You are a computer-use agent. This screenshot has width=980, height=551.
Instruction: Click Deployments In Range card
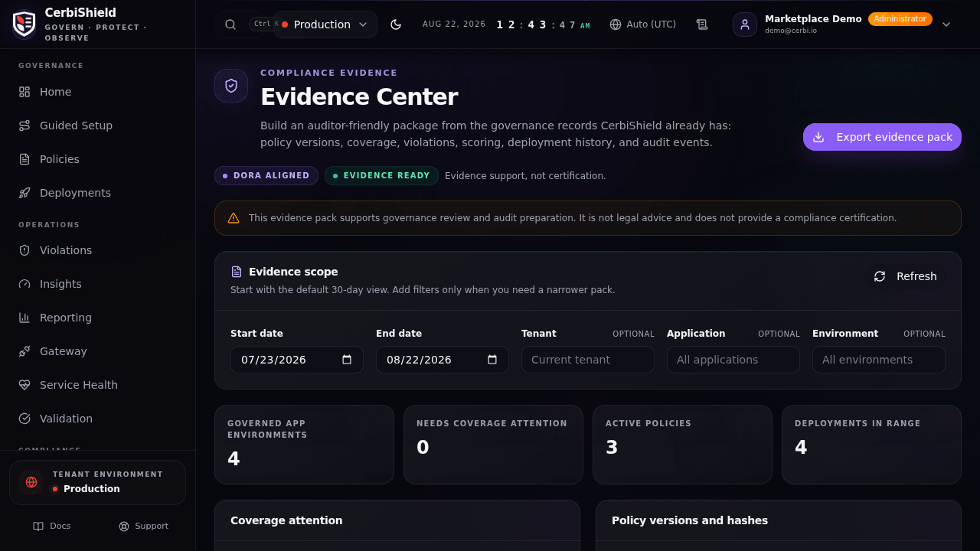pos(871,445)
